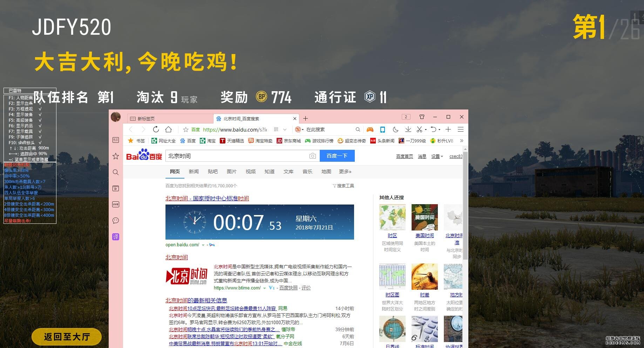Select 贴吧 search category

(212, 172)
